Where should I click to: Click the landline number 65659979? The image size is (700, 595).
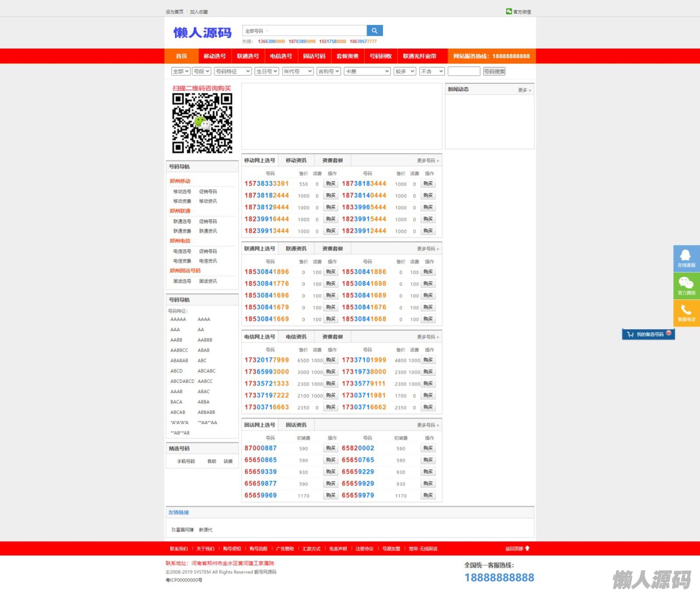pos(358,496)
